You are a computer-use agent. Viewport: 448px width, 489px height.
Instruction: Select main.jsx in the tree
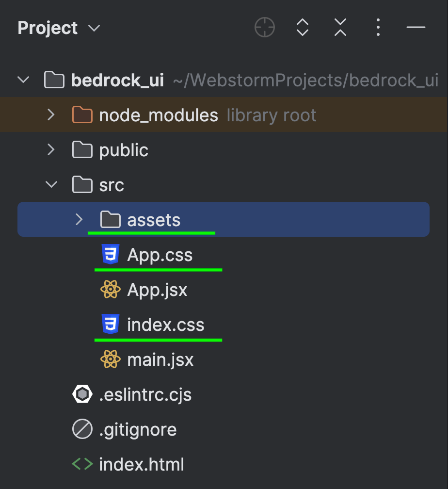click(160, 360)
